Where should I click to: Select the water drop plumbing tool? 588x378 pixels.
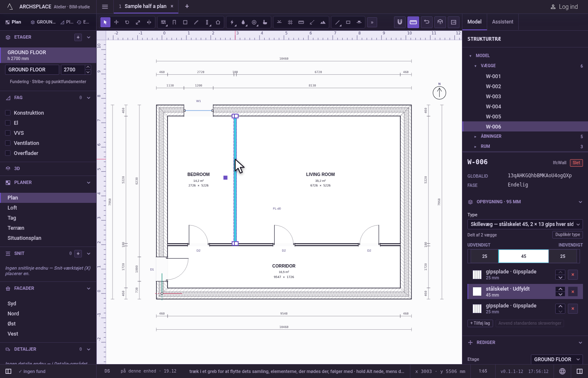pos(243,22)
